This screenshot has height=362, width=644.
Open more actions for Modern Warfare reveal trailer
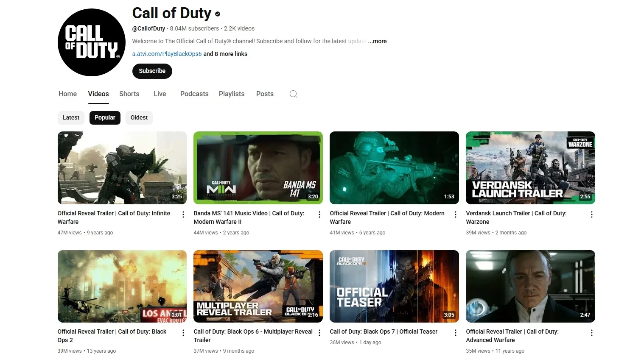(456, 214)
